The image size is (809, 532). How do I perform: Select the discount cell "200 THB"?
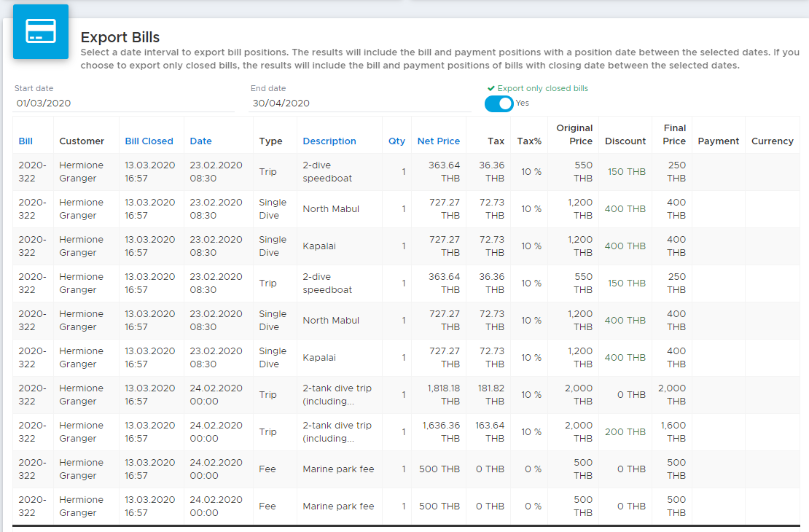tap(625, 432)
